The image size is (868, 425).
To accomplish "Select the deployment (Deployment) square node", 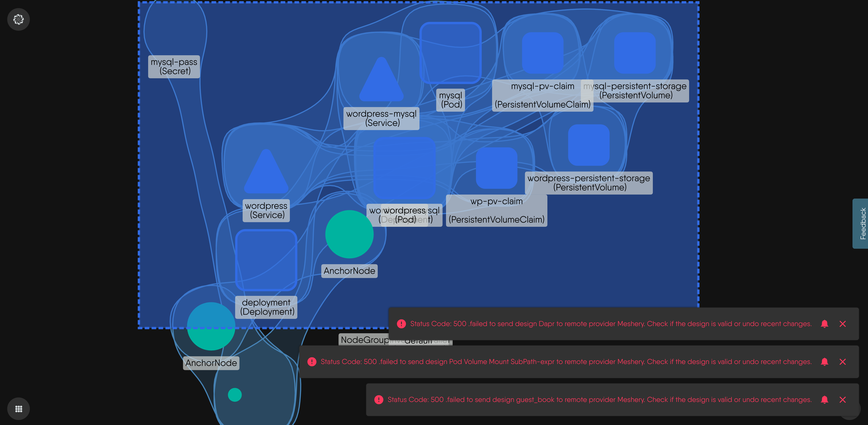I will point(266,260).
